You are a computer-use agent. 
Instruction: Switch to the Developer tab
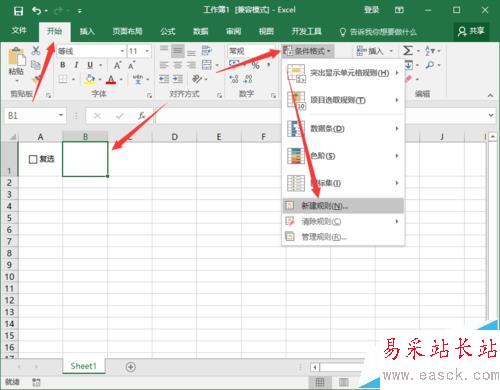coord(306,31)
